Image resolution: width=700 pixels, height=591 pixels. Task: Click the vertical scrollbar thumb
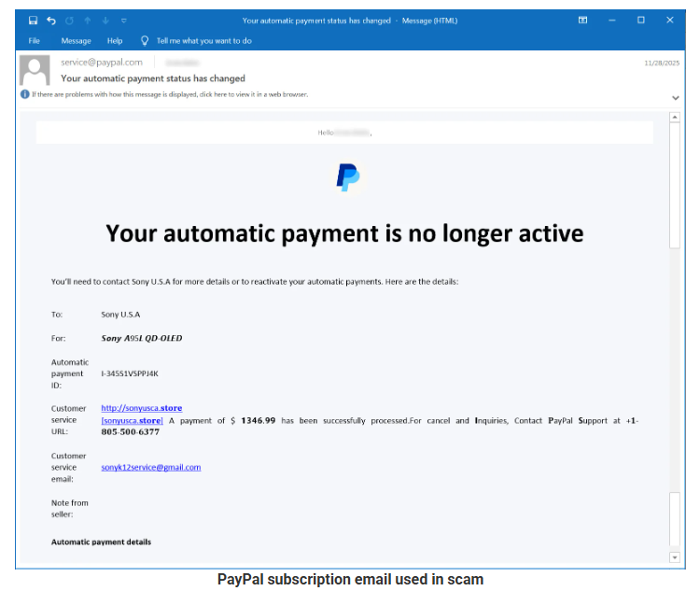coord(675,186)
